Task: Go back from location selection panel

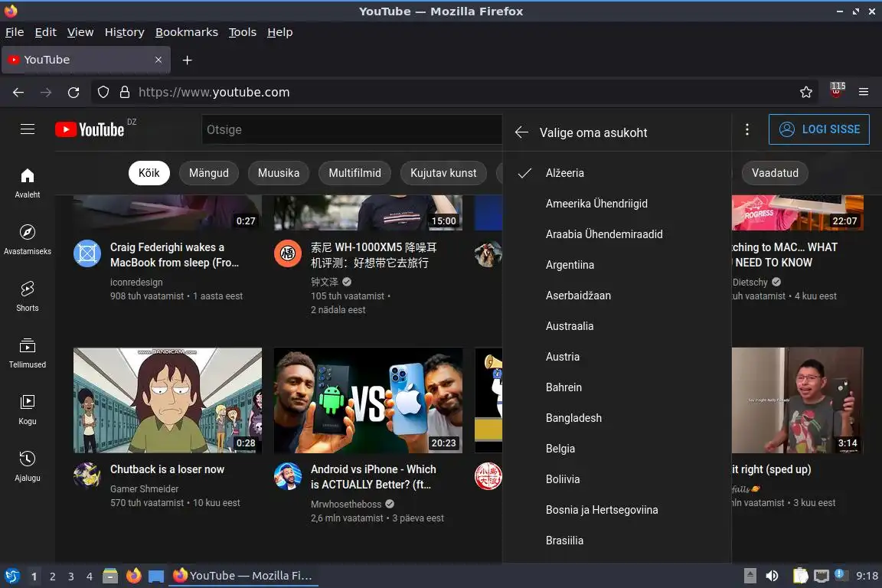Action: point(521,132)
